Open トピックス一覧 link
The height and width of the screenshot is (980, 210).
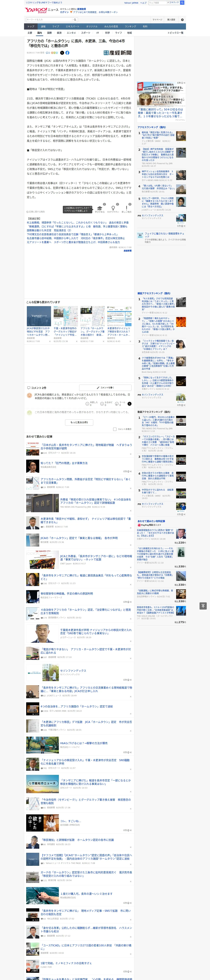pyautogui.click(x=175, y=33)
